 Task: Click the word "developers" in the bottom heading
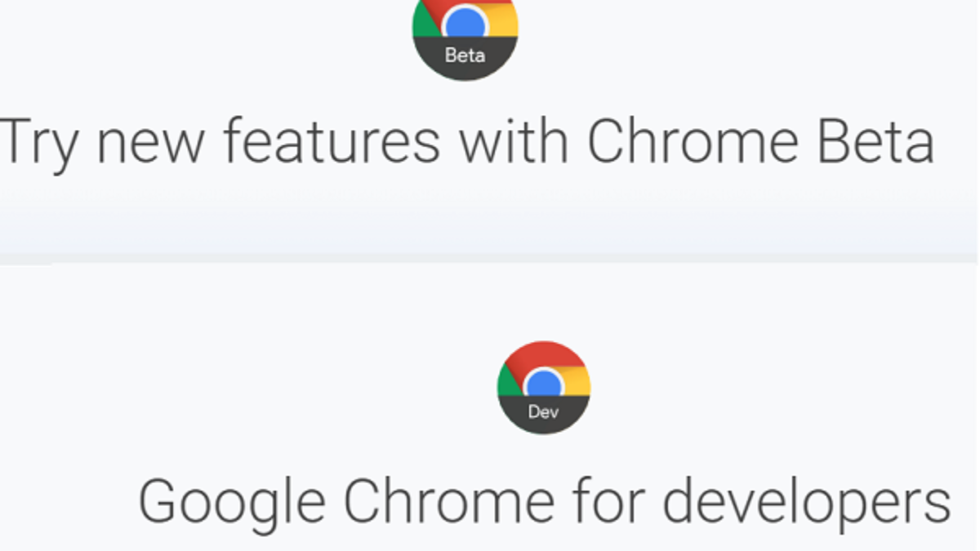pyautogui.click(x=806, y=502)
